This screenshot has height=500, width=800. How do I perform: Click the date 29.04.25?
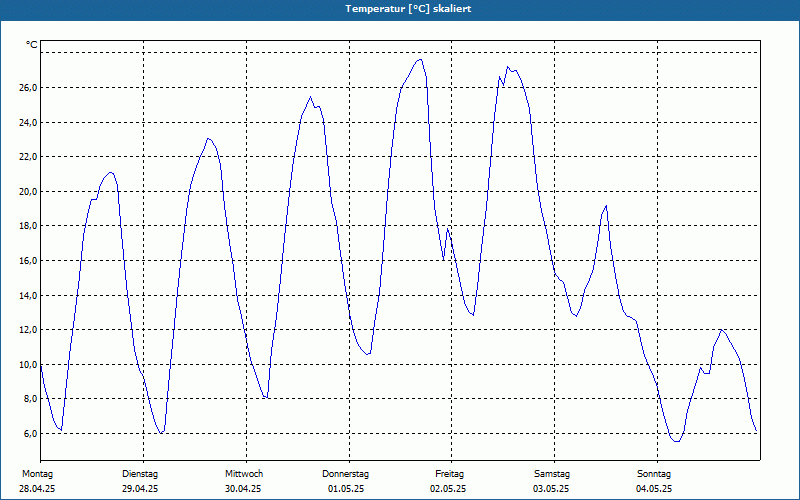pos(140,489)
